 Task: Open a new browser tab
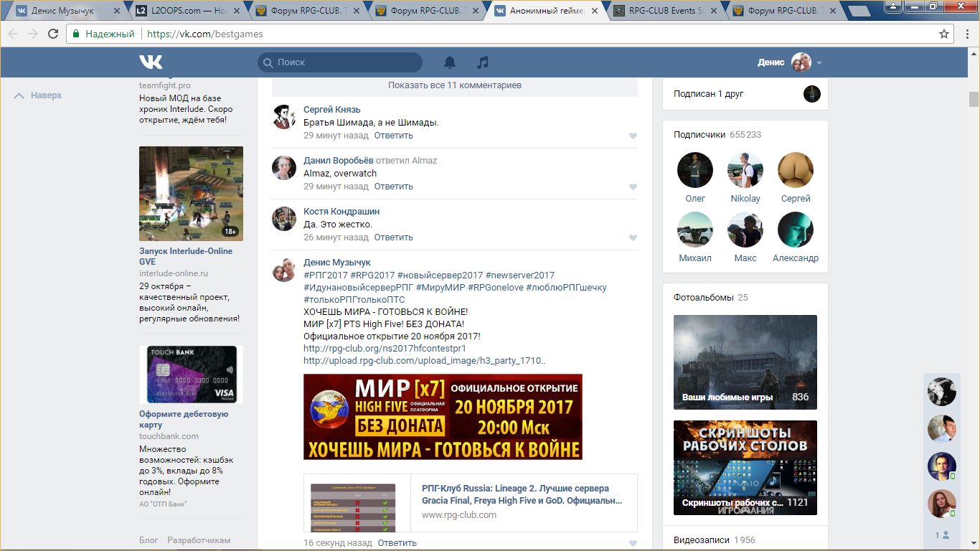[x=859, y=11]
